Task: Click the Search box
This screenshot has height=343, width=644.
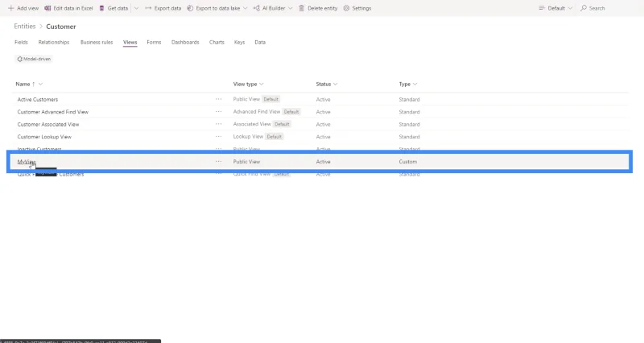Action: point(592,8)
